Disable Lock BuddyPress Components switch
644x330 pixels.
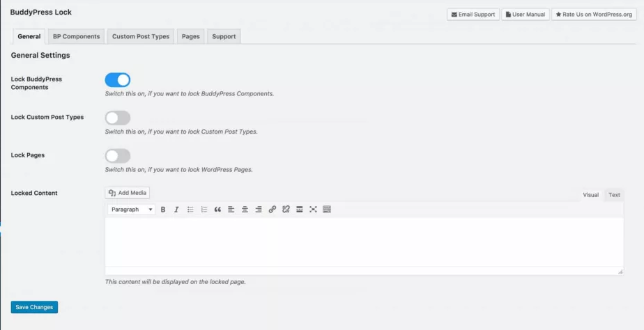[x=118, y=80]
